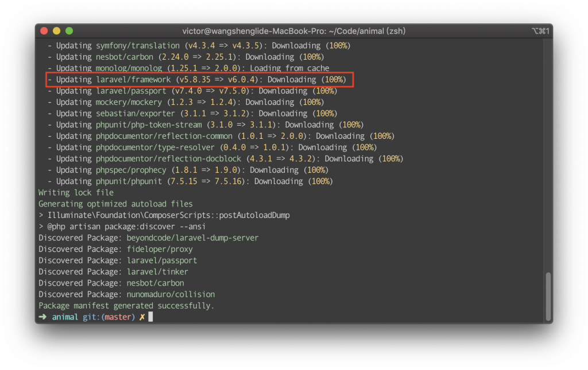
Task: Click the red close window button
Action: point(44,31)
